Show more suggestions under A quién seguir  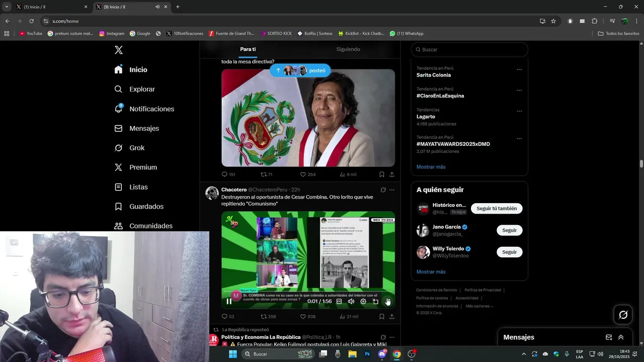coord(431,272)
